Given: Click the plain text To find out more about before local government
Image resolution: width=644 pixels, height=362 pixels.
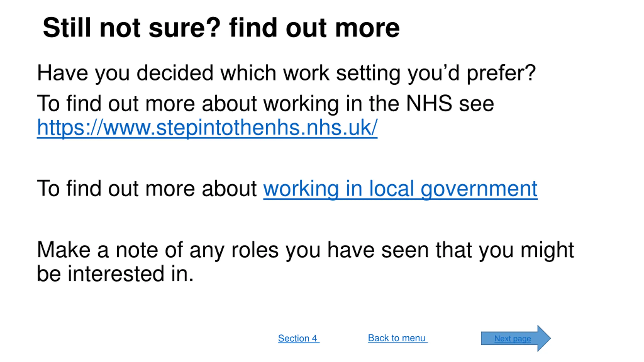Looking at the screenshot, I should [147, 189].
